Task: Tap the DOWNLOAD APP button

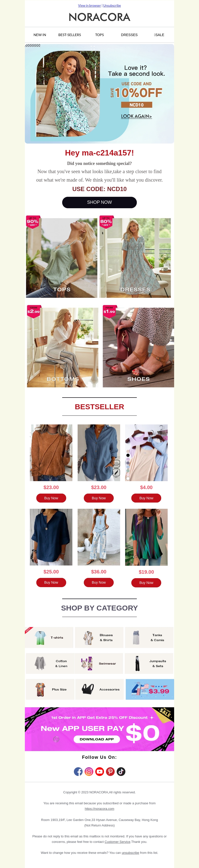Action: [97, 739]
